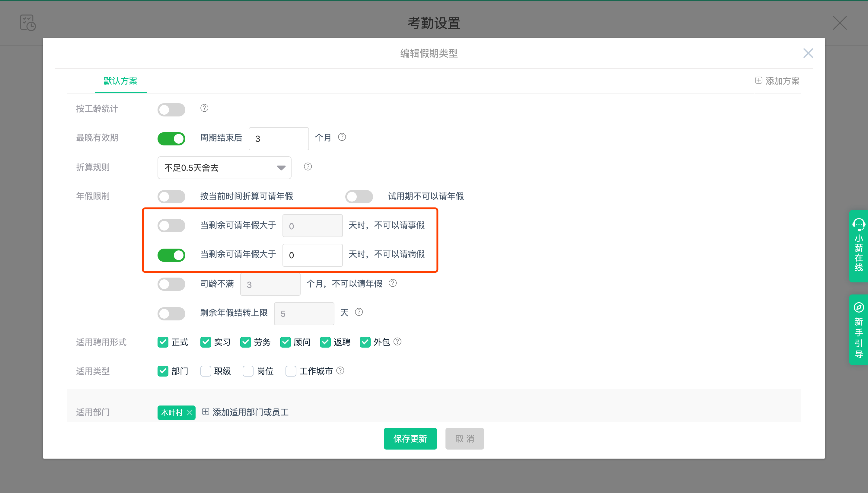Uncheck 返聘 employment type
Screen dimensions: 868x493
click(325, 342)
